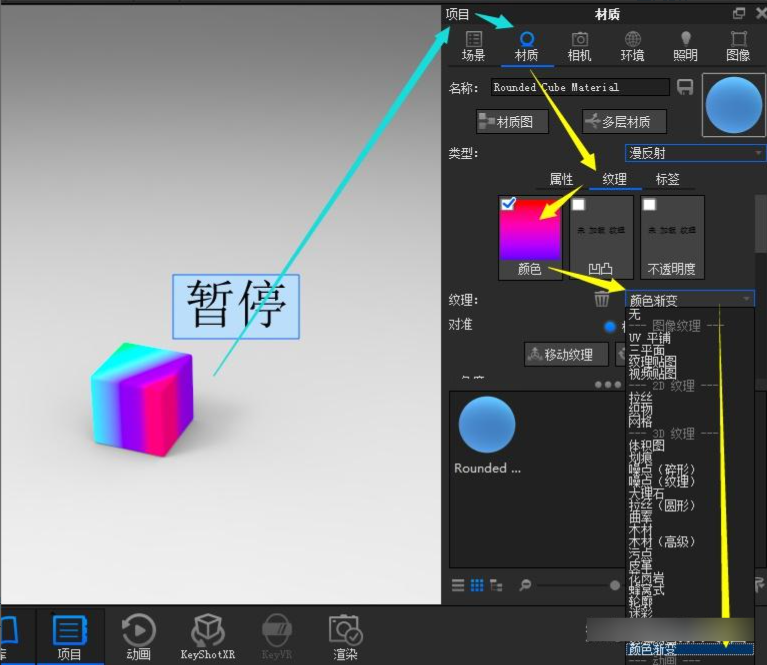Enable the 凹凸 (Bump) texture checkbox

point(578,205)
